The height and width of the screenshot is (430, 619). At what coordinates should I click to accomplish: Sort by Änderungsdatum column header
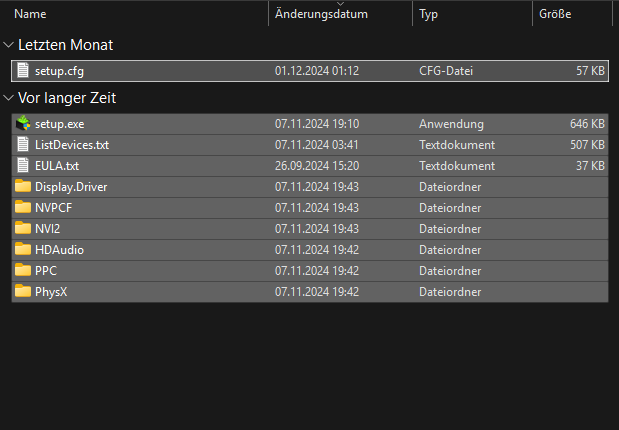321,15
